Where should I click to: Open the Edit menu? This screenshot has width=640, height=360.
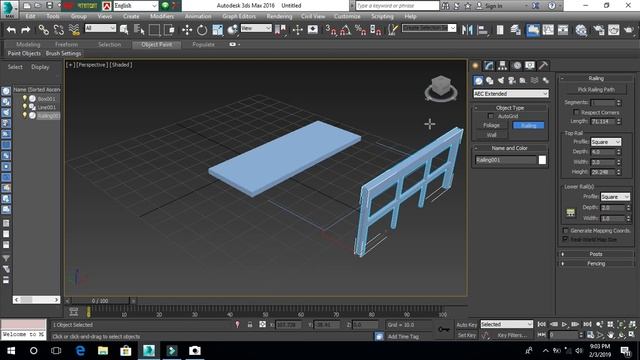coord(31,16)
